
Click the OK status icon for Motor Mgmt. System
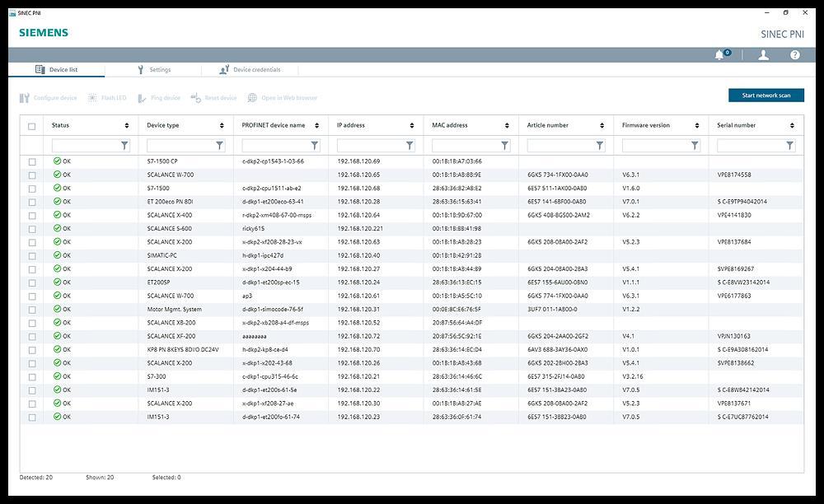click(57, 309)
